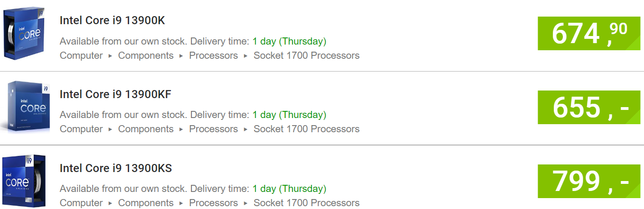This screenshot has width=644, height=209.
Task: Click the 13900KS delivery time '1 day (Thursday)'
Action: 289,189
